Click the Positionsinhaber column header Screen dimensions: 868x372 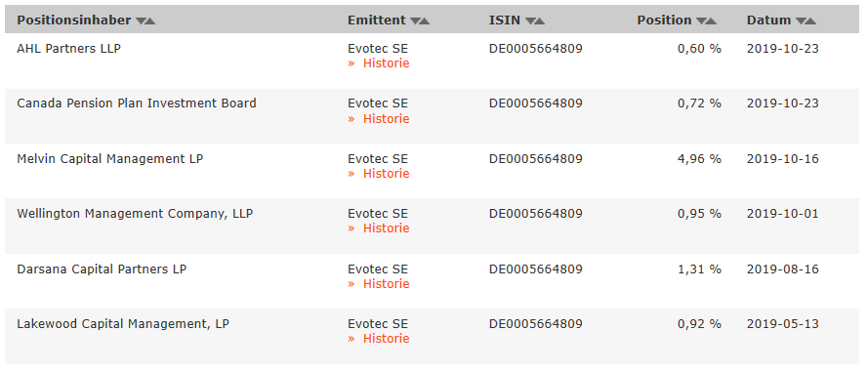click(x=73, y=21)
